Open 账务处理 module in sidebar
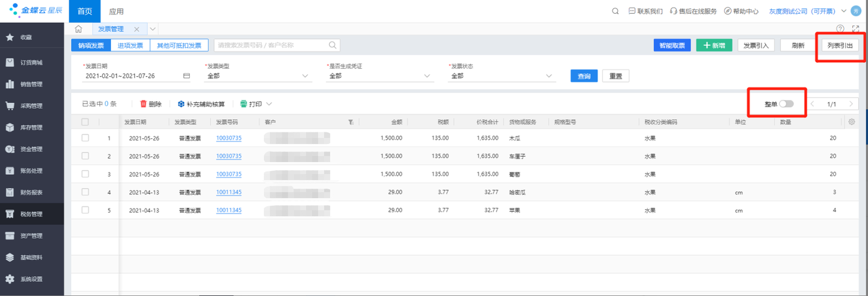 32,171
